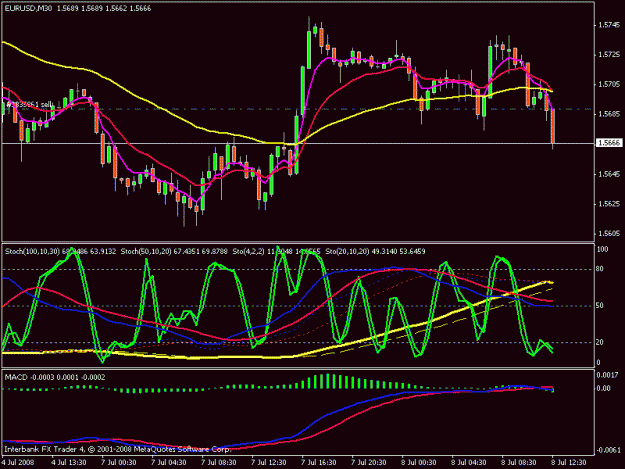Screen dimensions: 625x469
Task: Click the 1.5605 price axis label
Action: tap(609, 234)
